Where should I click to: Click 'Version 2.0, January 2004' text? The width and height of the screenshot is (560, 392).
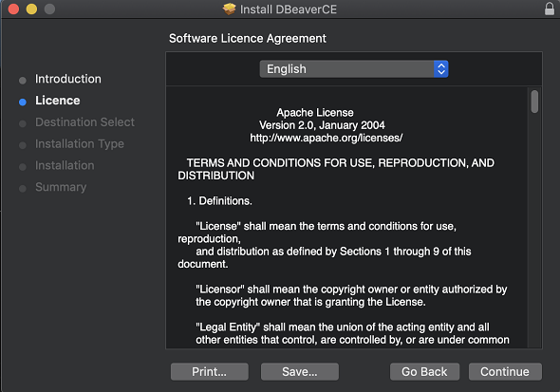pyautogui.click(x=322, y=125)
